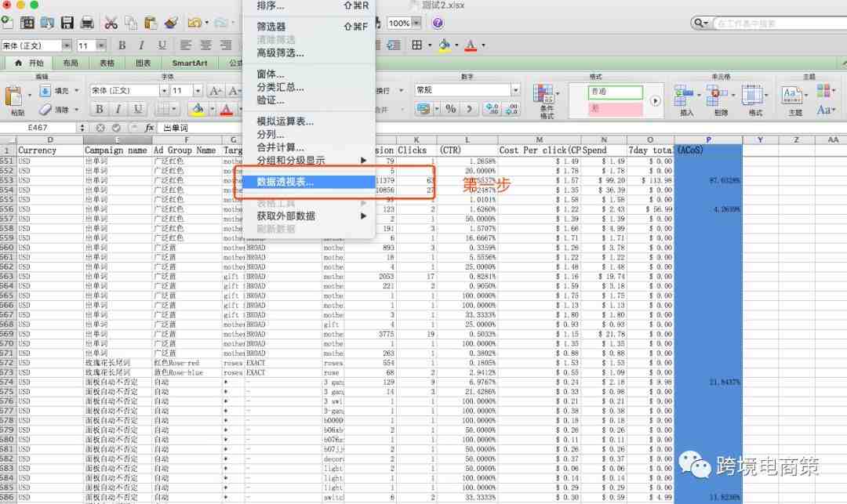Viewport: 847px width, 504px height.
Task: Choose 筛选器 in the menu
Action: pos(309,27)
